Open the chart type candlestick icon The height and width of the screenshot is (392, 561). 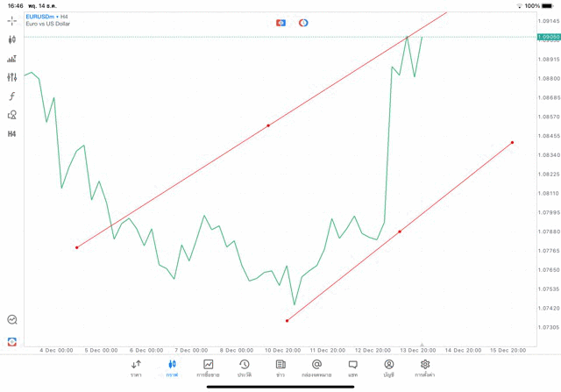click(x=12, y=39)
